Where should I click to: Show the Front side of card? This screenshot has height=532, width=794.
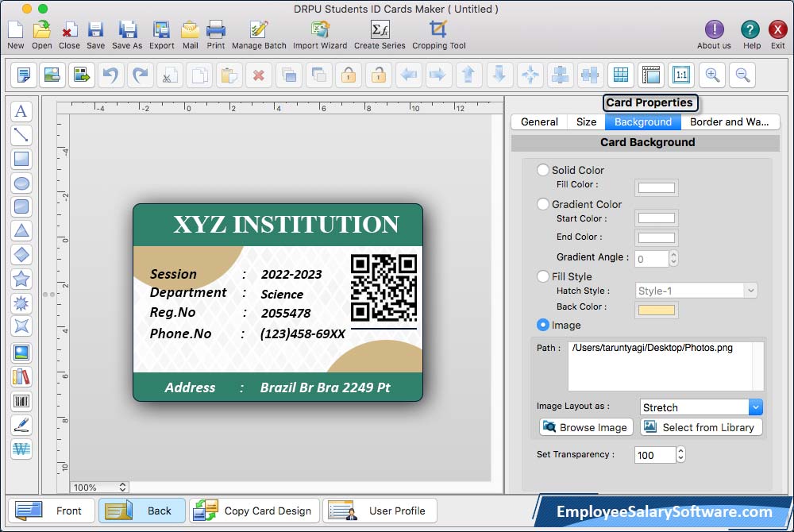52,511
